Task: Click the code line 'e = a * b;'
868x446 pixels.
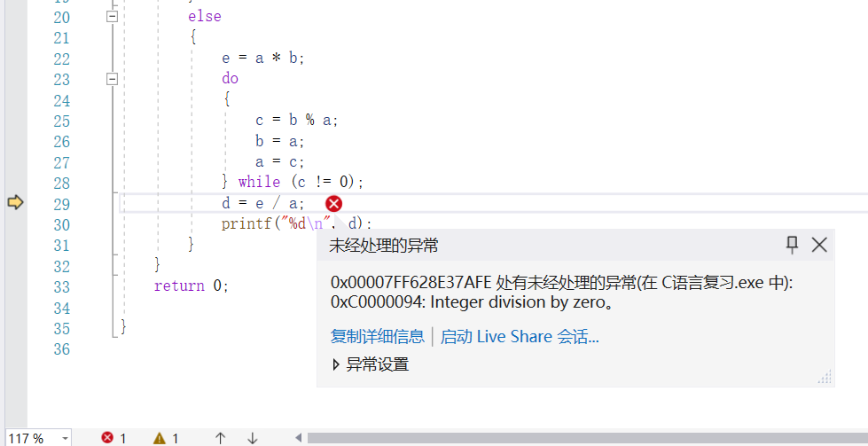Action: pos(263,59)
